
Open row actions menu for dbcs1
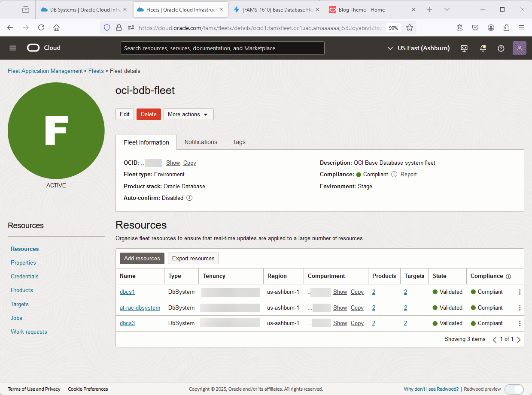point(520,292)
